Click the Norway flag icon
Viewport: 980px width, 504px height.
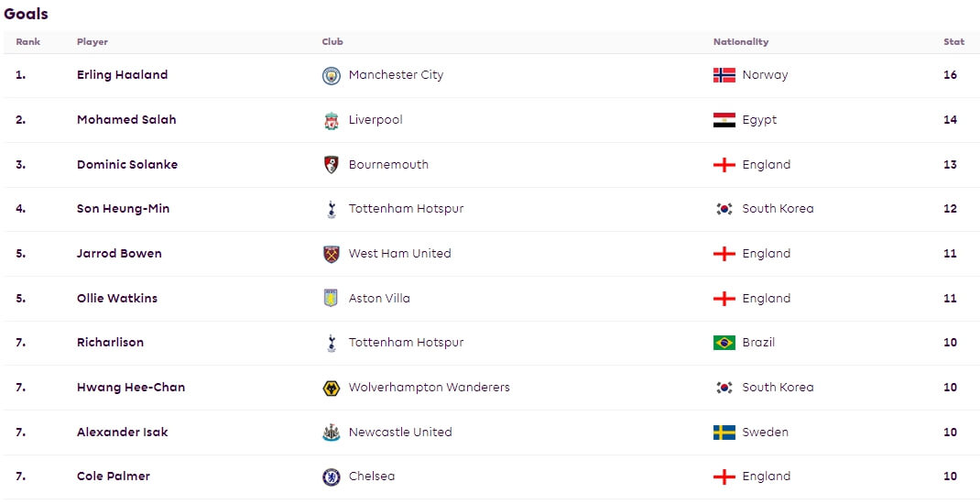[x=724, y=75]
